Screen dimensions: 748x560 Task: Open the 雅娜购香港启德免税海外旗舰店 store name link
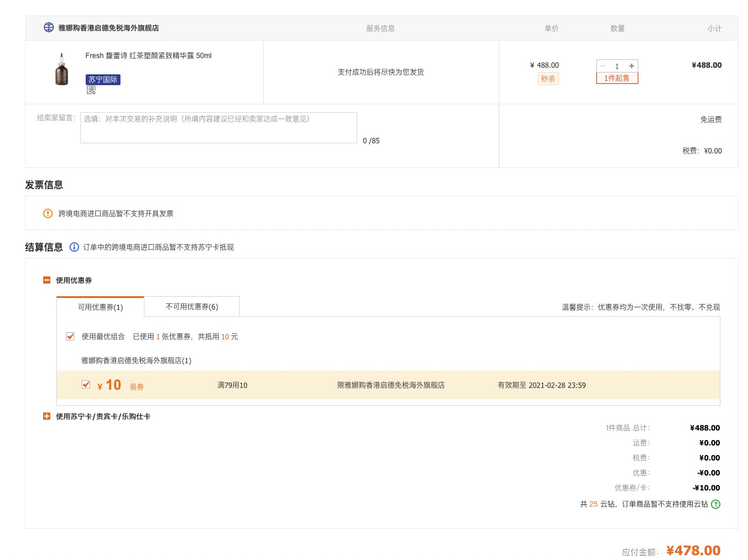point(108,28)
